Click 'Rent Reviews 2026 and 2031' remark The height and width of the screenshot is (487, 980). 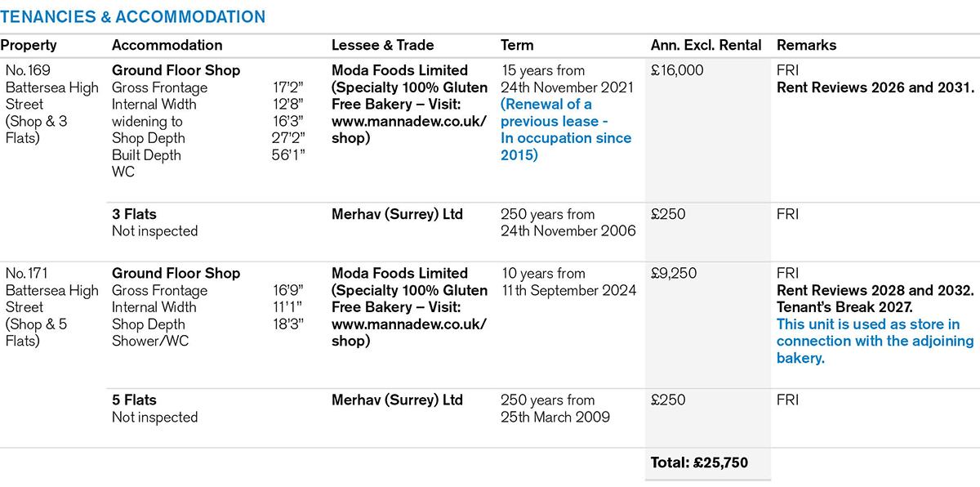(x=875, y=87)
